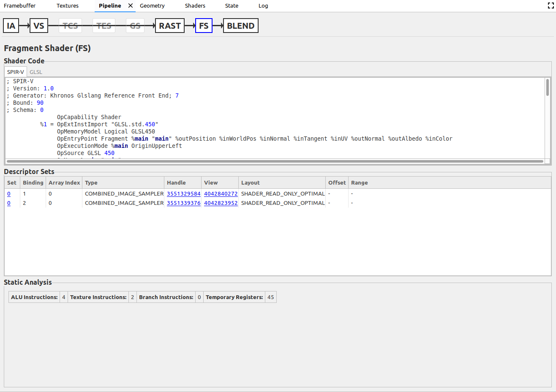Open view link 4042823952
The height and width of the screenshot is (392, 556).
coord(221,203)
